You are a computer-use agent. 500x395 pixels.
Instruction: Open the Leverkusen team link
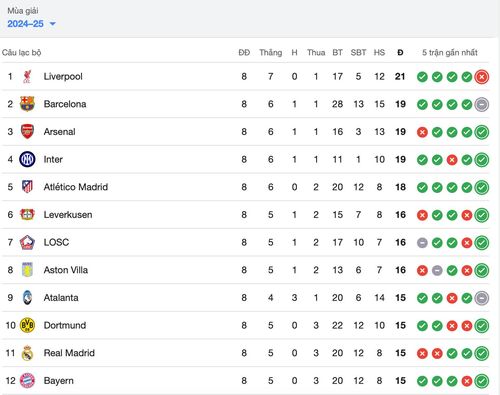(68, 215)
